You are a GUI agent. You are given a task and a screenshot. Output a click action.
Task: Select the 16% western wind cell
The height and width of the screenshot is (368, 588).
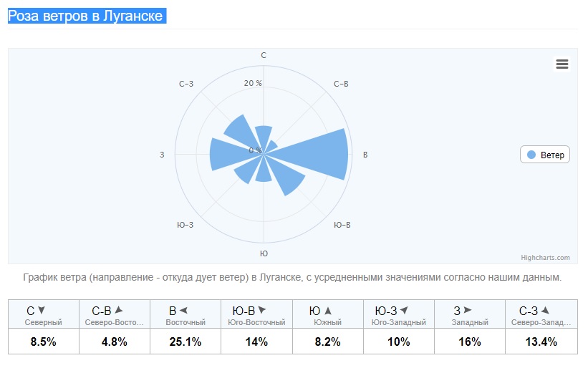point(470,342)
